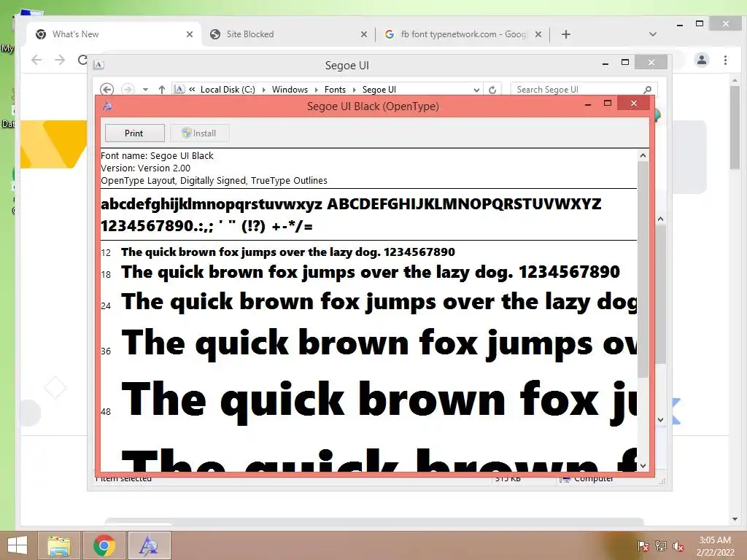
Task: Close the fb font typenetwork.com tab
Action: (538, 34)
